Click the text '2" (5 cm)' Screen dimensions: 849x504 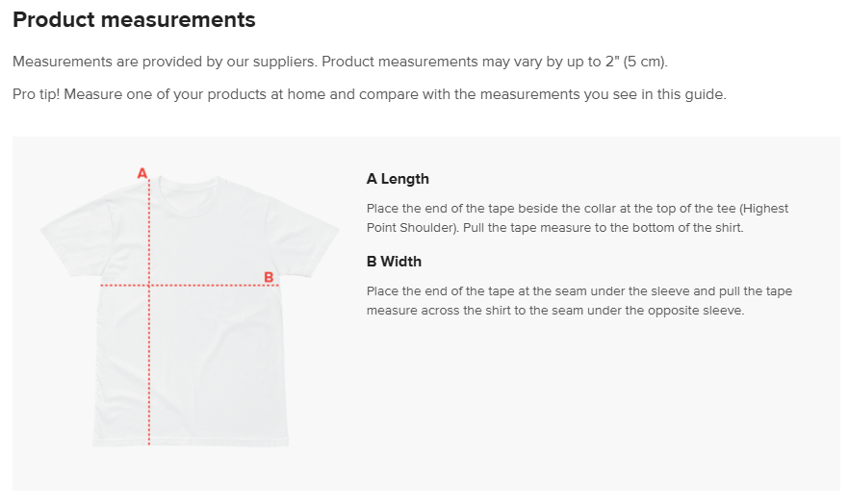636,62
